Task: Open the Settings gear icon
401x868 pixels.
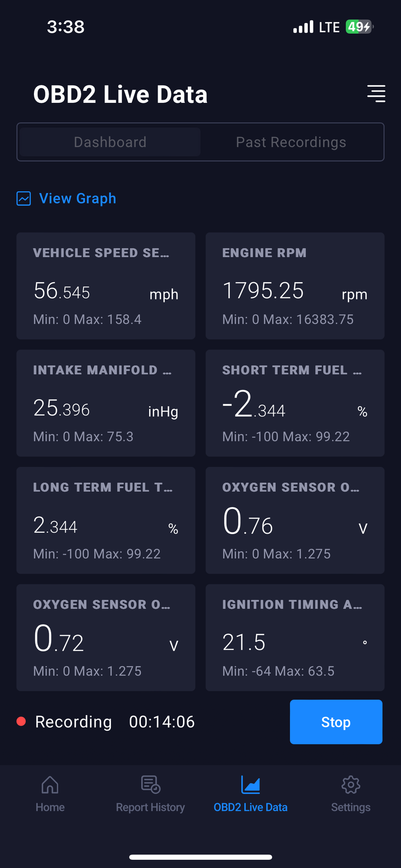Action: click(351, 785)
